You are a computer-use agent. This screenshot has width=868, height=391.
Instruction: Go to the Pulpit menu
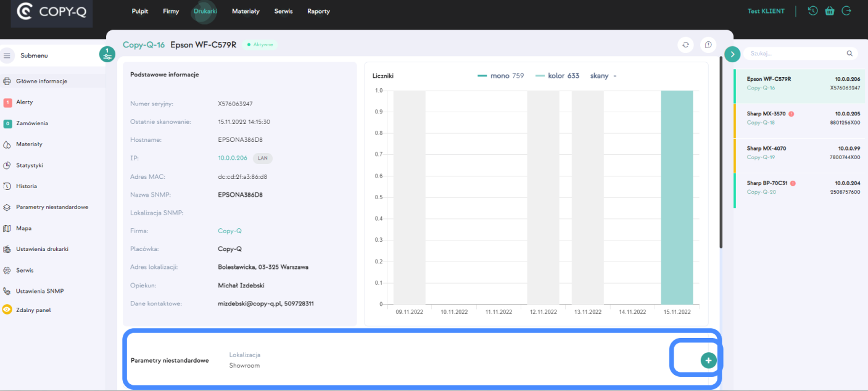click(x=140, y=11)
